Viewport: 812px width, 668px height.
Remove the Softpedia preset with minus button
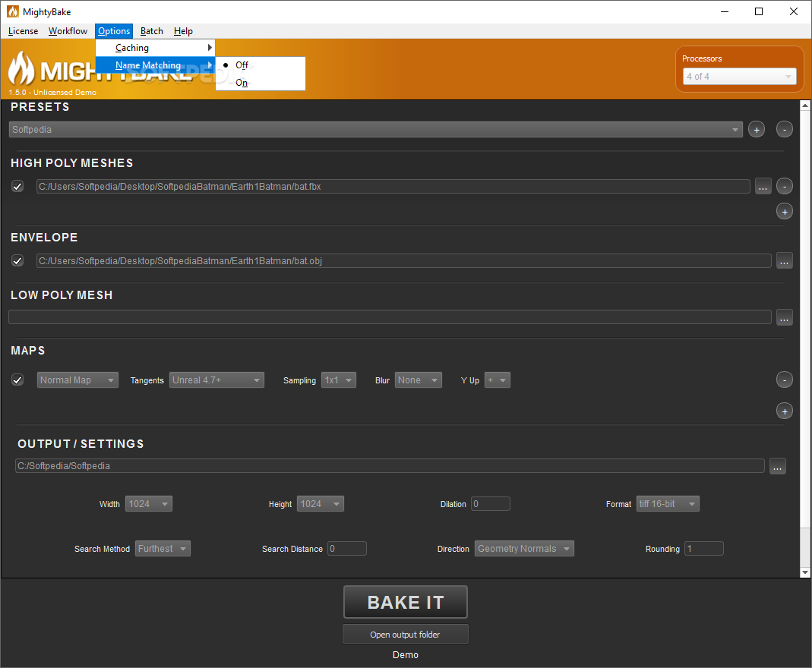(784, 129)
